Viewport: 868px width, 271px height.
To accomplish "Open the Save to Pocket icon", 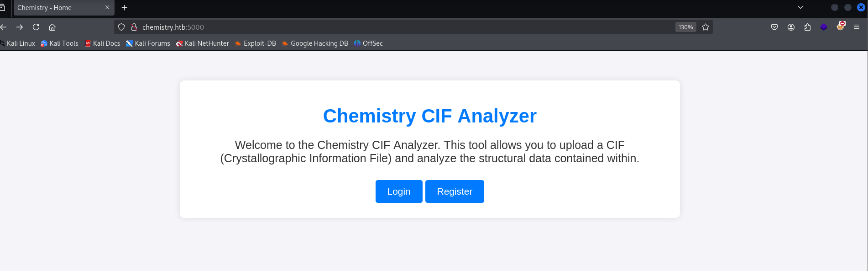I will click(774, 27).
